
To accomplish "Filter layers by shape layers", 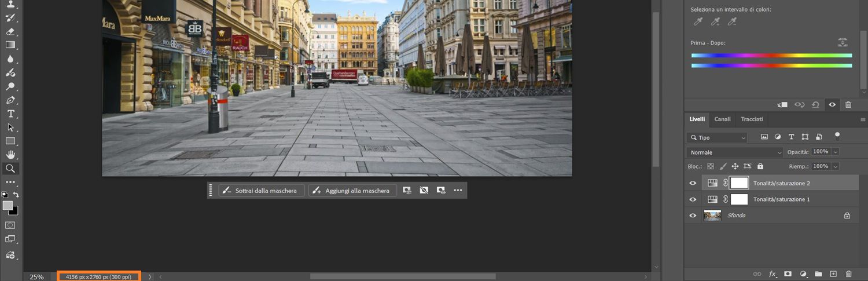I will 805,137.
